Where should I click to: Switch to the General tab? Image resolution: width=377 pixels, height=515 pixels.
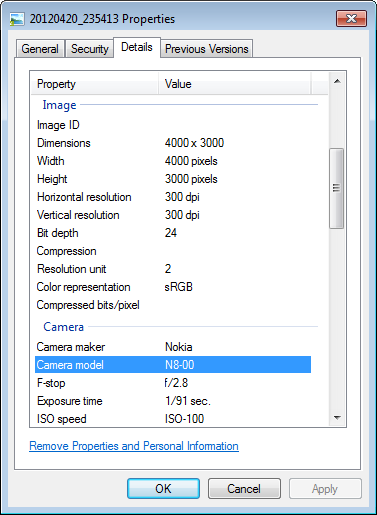point(40,49)
